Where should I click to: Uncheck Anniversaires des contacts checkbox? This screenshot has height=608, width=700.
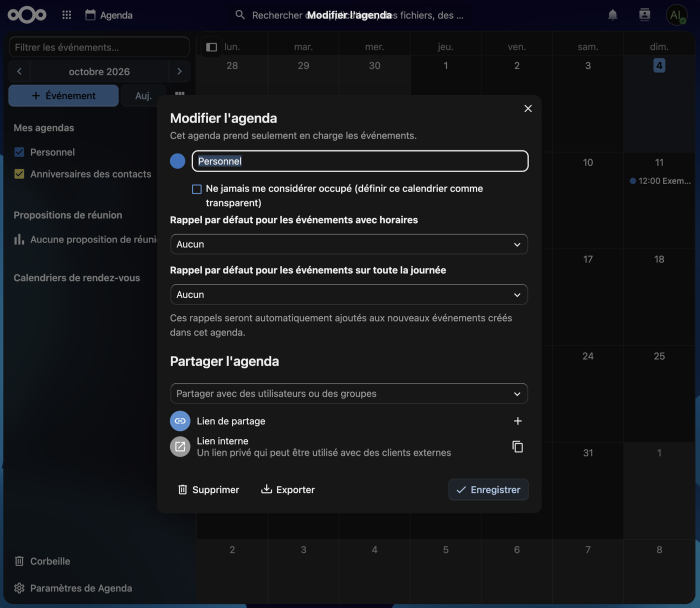click(x=19, y=174)
